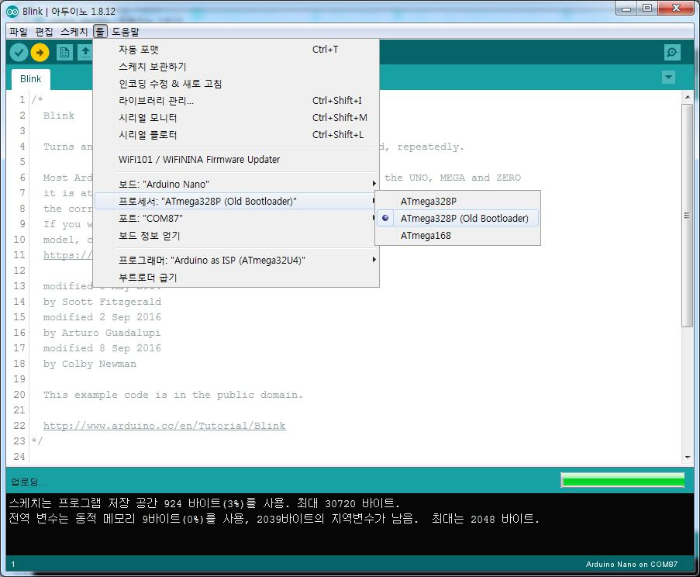Click the New sketch file icon
The width and height of the screenshot is (700, 577).
(64, 53)
